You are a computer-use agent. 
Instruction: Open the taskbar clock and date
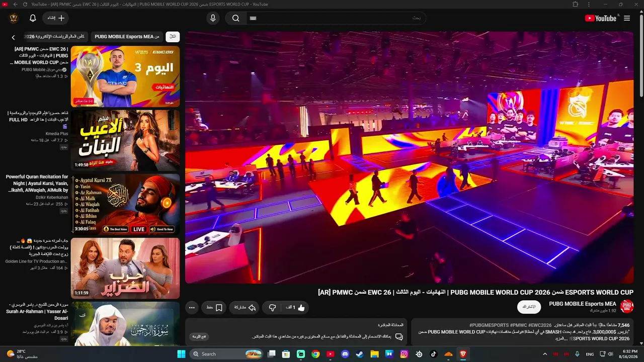click(x=629, y=354)
